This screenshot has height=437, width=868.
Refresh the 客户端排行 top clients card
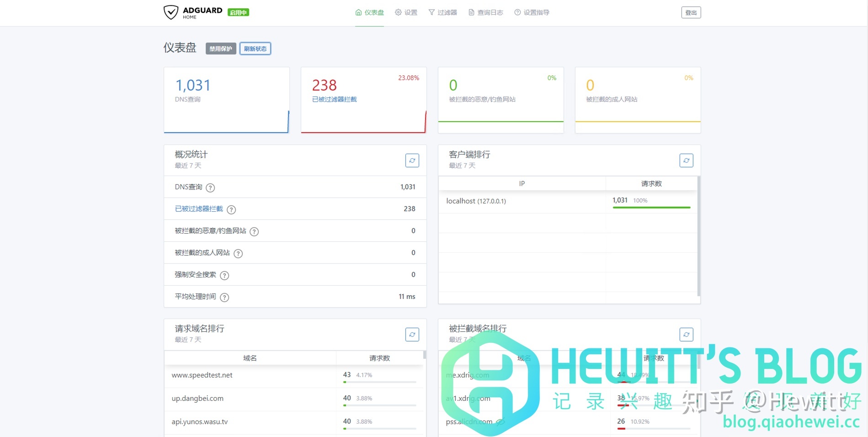[686, 160]
